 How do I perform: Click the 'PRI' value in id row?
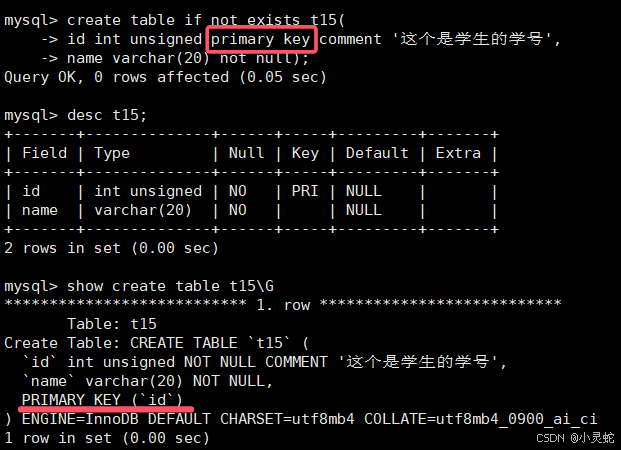[x=305, y=191]
